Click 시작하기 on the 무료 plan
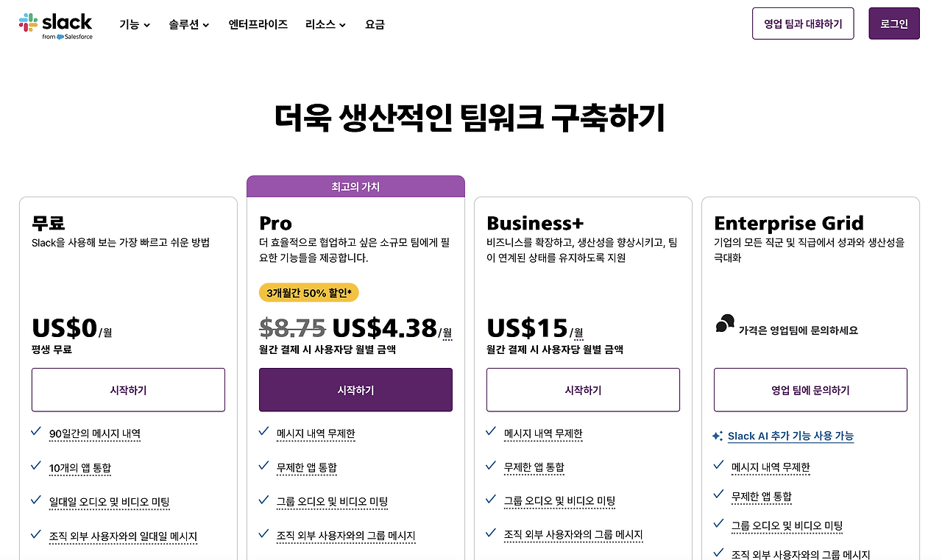This screenshot has width=942, height=560. (x=128, y=389)
